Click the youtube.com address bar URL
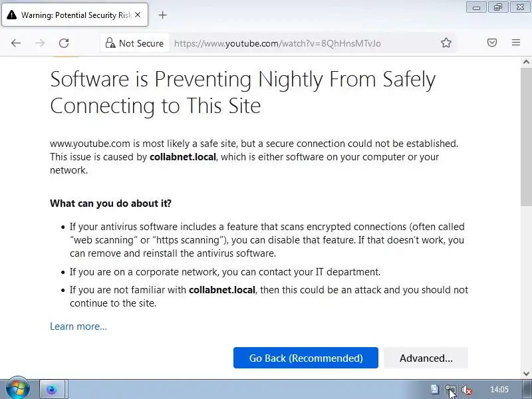 (x=278, y=43)
